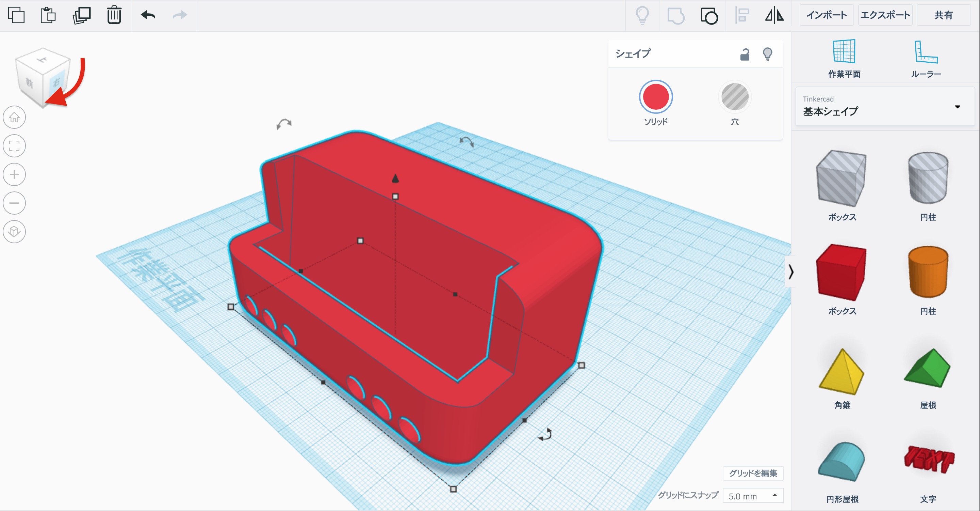
Task: Set the shape to Hole (穴) mode
Action: pyautogui.click(x=735, y=97)
